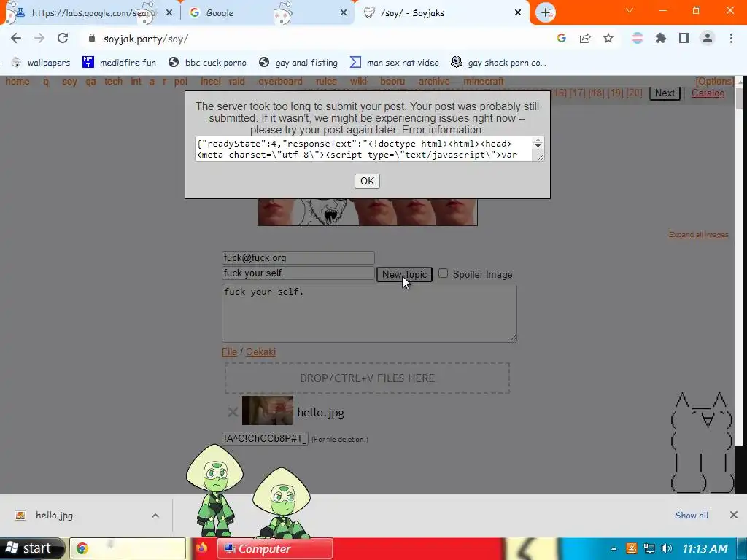Click the Next page button
747x560 pixels.
click(x=665, y=93)
